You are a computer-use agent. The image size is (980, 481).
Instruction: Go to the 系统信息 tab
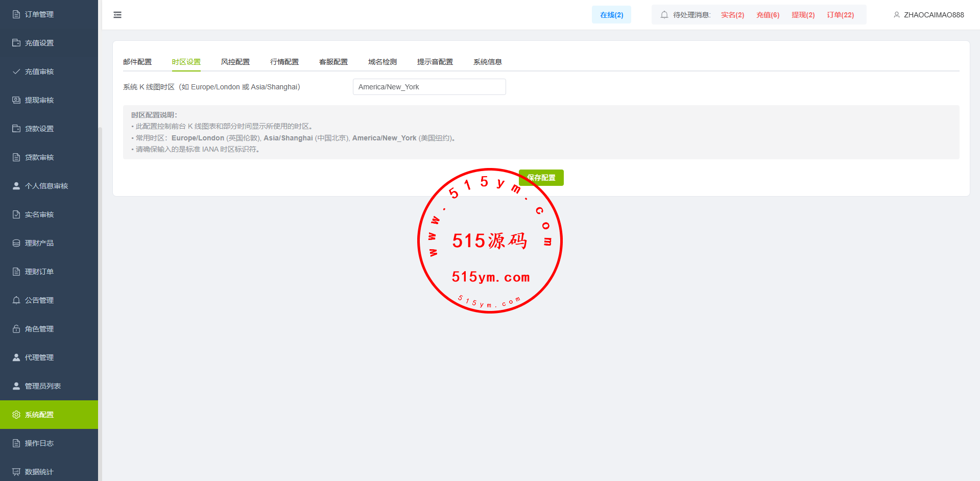pyautogui.click(x=488, y=62)
